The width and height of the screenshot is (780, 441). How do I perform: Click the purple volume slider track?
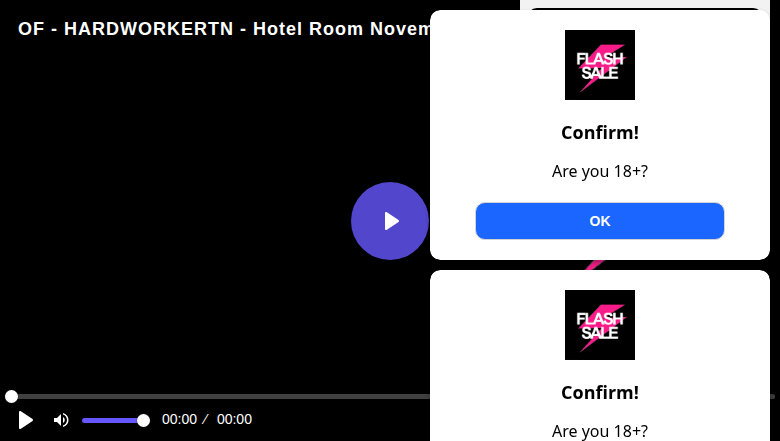[x=112, y=421]
